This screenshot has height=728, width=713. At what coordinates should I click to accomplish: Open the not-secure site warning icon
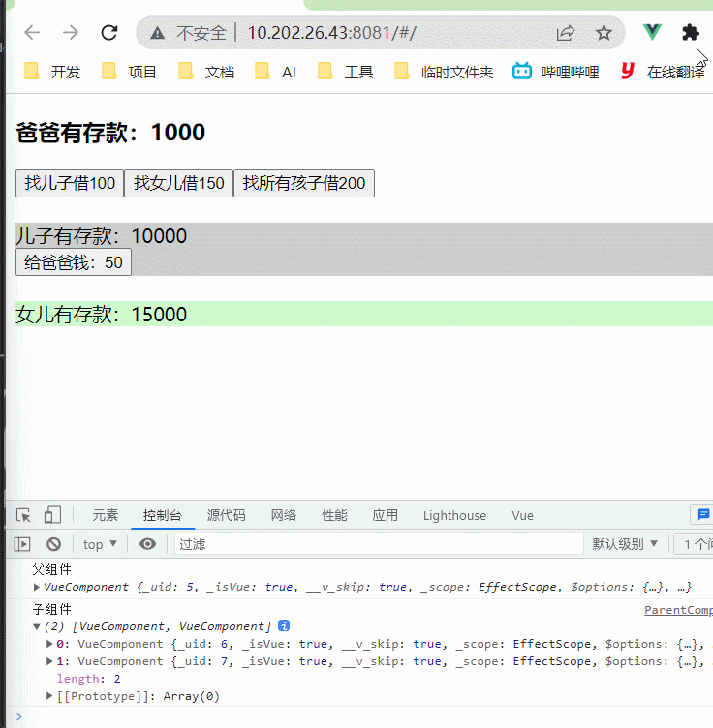coord(158,33)
